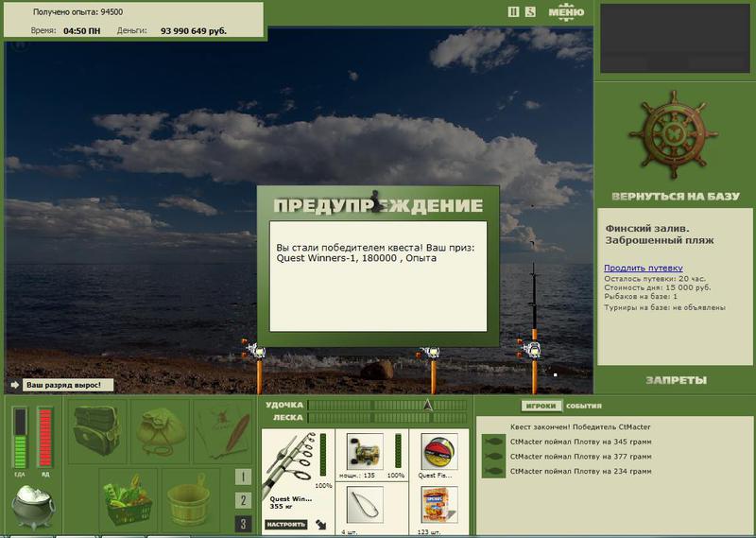Click 'Финский залив. Заброшенный пляж' location title
Screen dimensions: 756x538
tap(660, 234)
